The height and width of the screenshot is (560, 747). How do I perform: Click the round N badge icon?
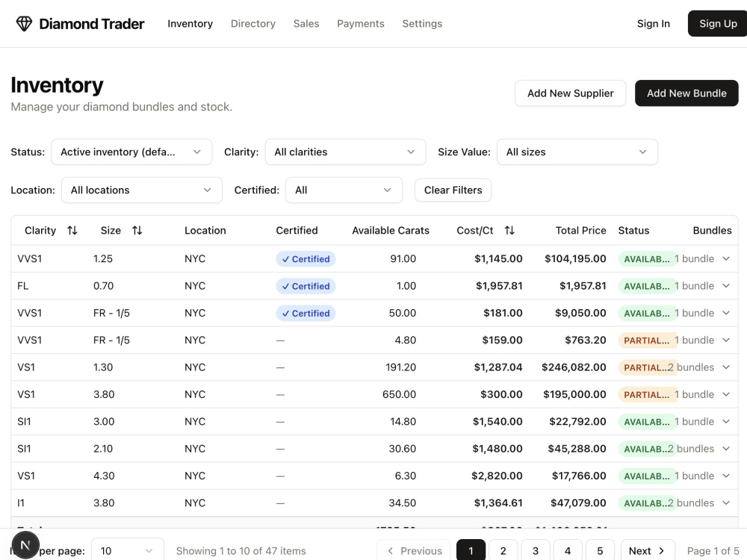point(25,545)
